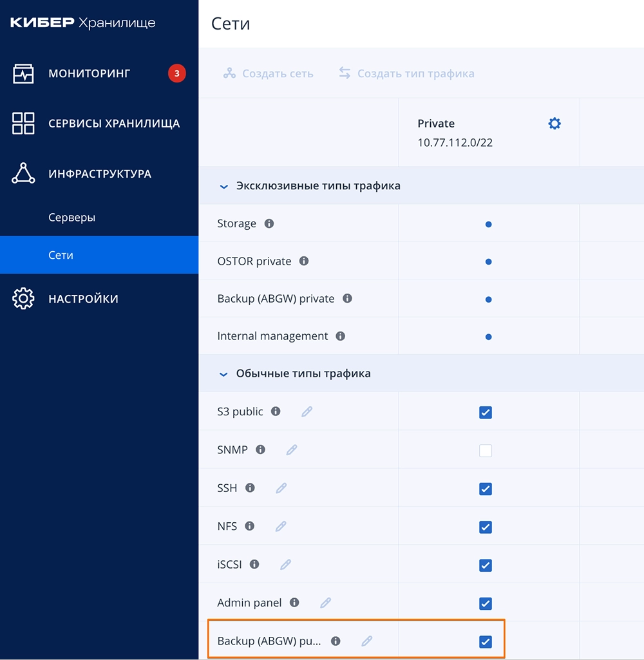Expand the Инфраструктура sidebar menu
This screenshot has height=660, width=644.
click(99, 174)
